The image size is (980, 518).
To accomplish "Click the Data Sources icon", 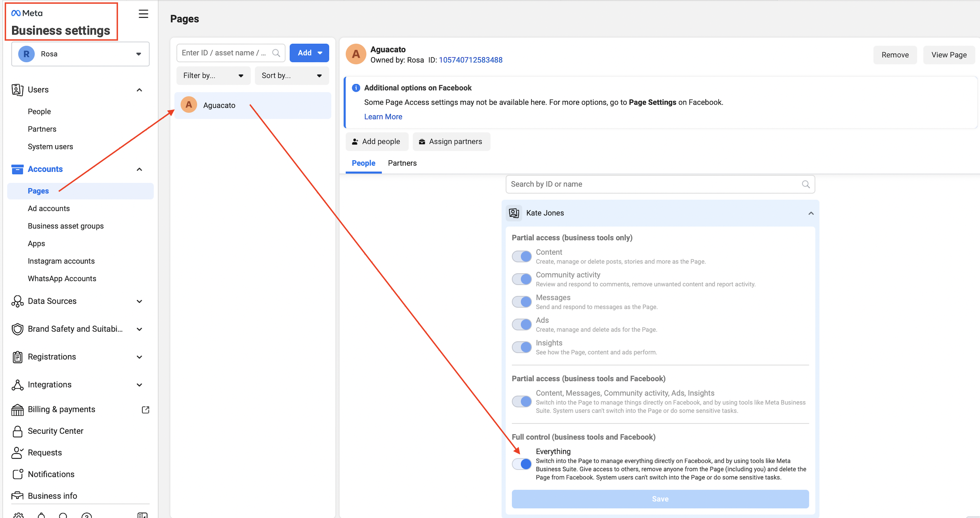I will [x=17, y=301].
